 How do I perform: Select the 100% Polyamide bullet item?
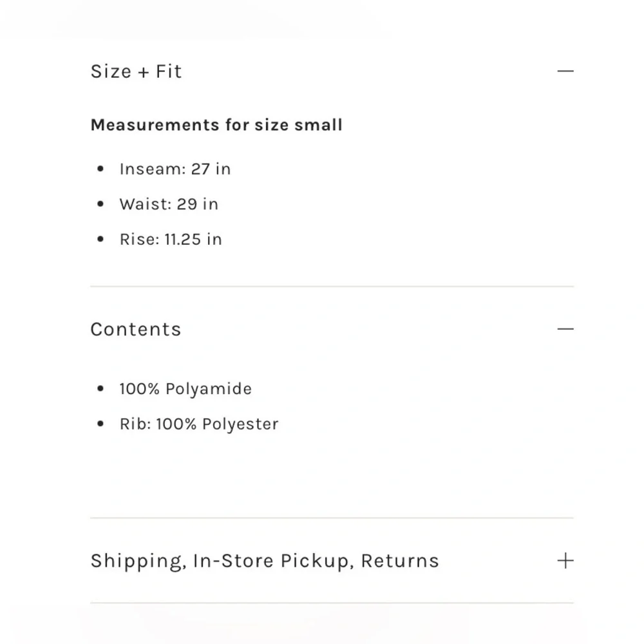[185, 389]
